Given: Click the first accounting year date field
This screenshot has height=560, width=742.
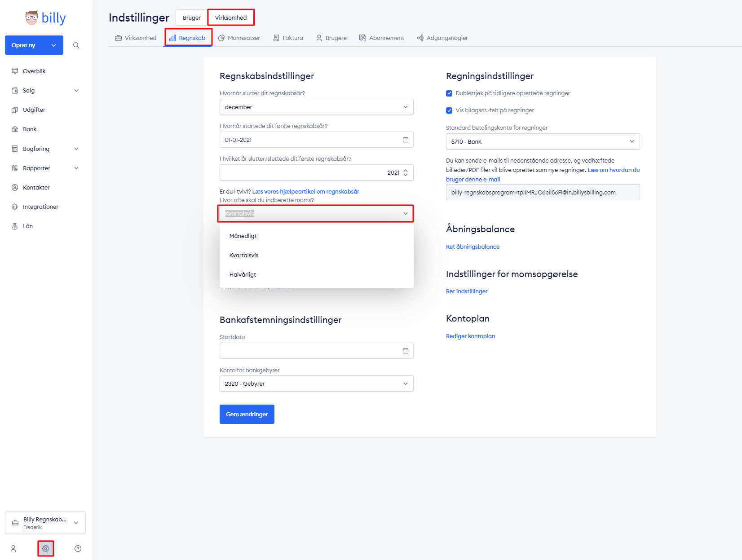Looking at the screenshot, I should [317, 140].
